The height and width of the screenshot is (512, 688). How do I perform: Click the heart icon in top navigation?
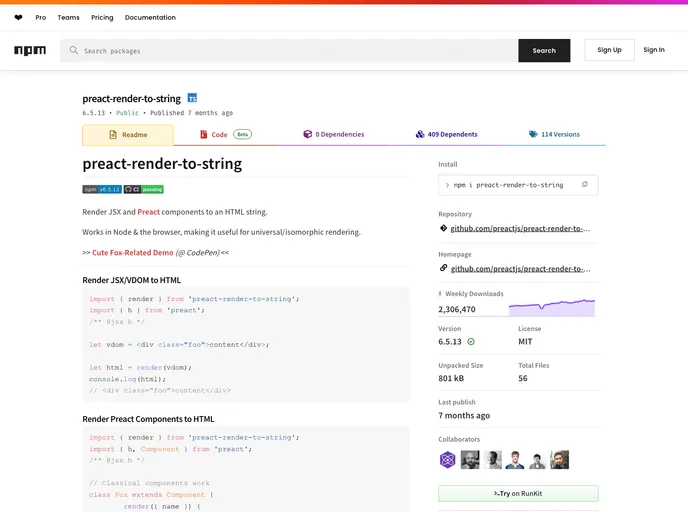(18, 18)
